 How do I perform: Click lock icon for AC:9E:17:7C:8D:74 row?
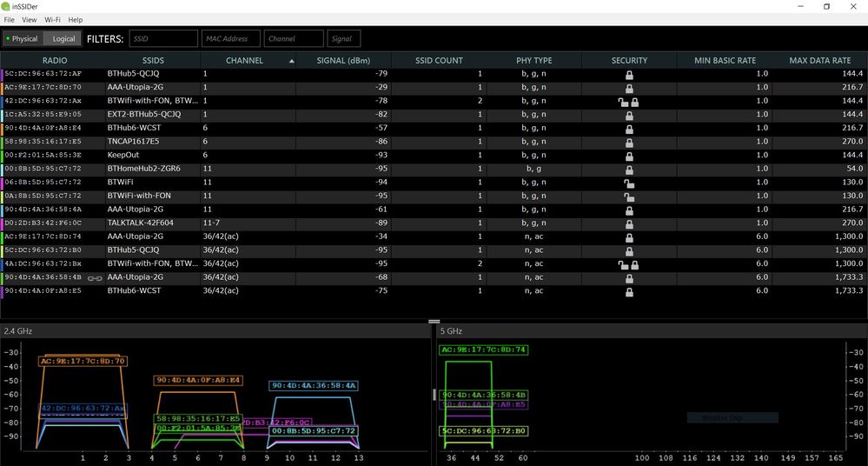[x=629, y=237]
